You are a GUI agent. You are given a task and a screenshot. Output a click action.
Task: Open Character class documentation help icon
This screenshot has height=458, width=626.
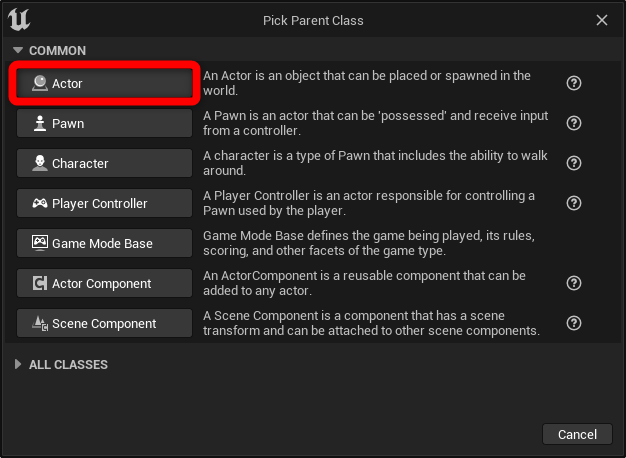pos(574,163)
